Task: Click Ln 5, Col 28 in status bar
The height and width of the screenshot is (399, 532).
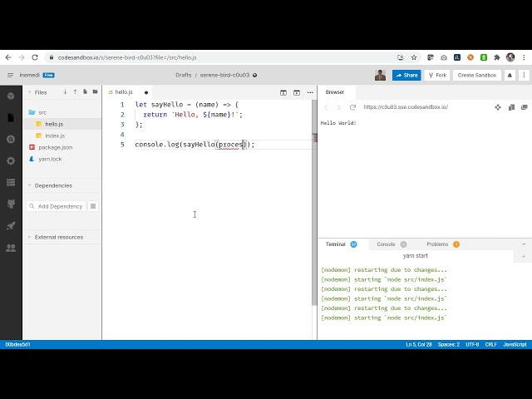Action: (x=419, y=344)
